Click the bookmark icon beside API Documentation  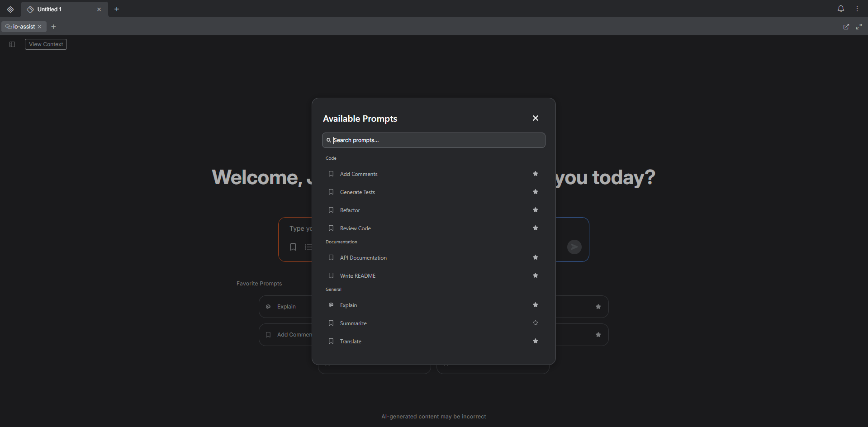tap(331, 257)
